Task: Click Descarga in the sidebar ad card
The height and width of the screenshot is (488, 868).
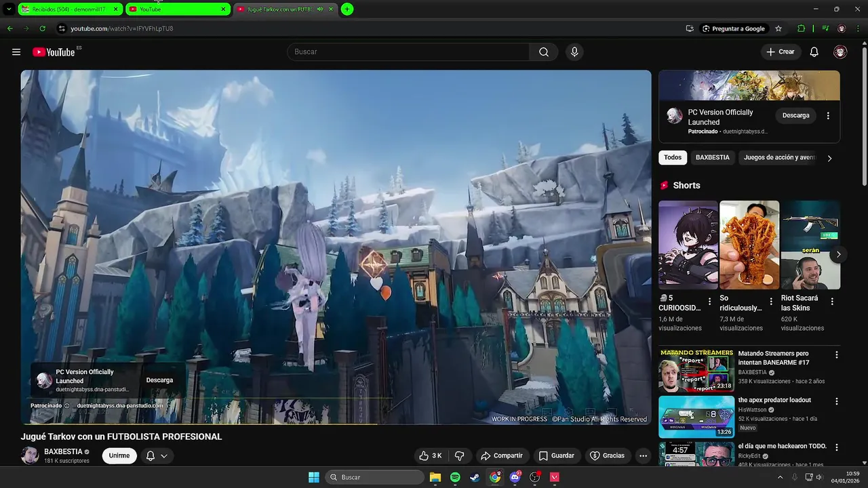Action: coord(795,115)
